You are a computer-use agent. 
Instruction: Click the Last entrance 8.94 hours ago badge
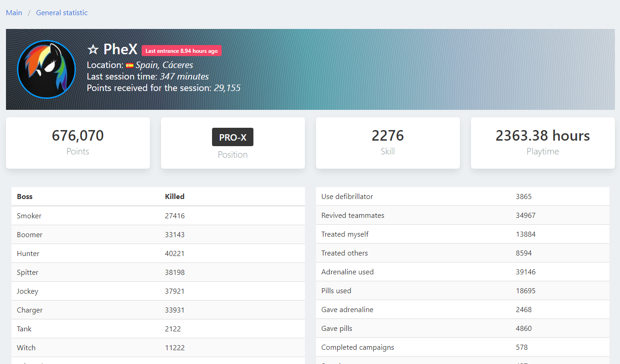182,51
